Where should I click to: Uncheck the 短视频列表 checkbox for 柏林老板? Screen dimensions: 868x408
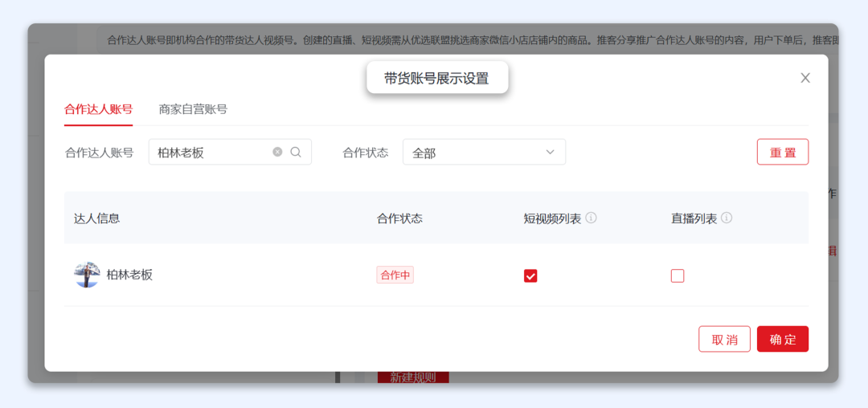pos(530,275)
